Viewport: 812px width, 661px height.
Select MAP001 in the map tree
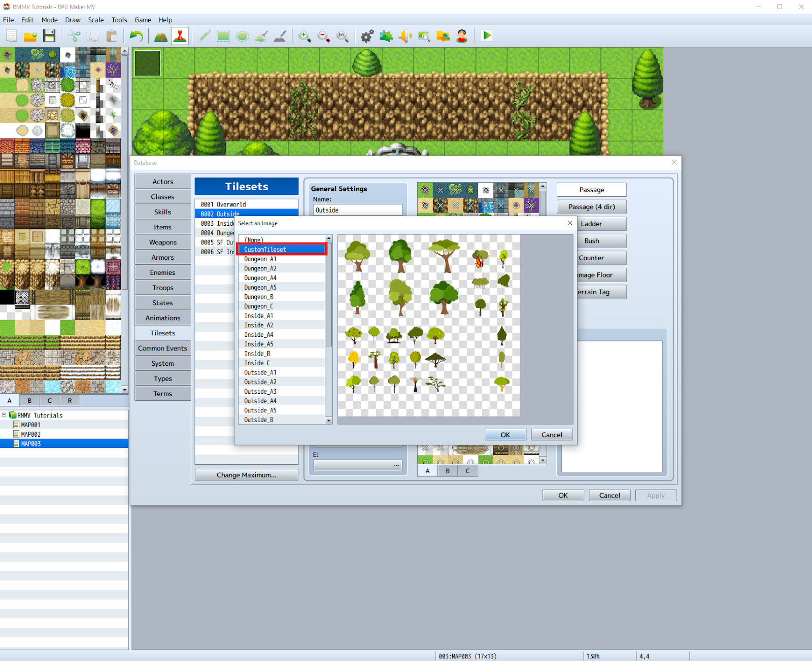tap(30, 425)
